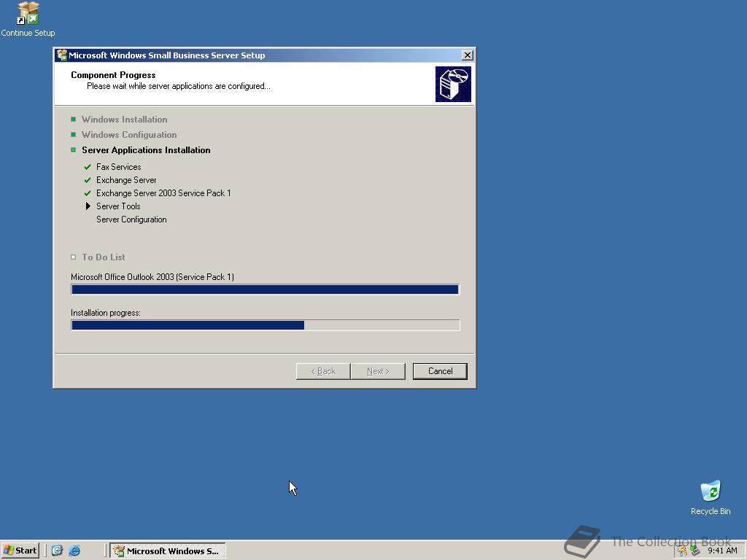Click the disabled Back button

323,371
